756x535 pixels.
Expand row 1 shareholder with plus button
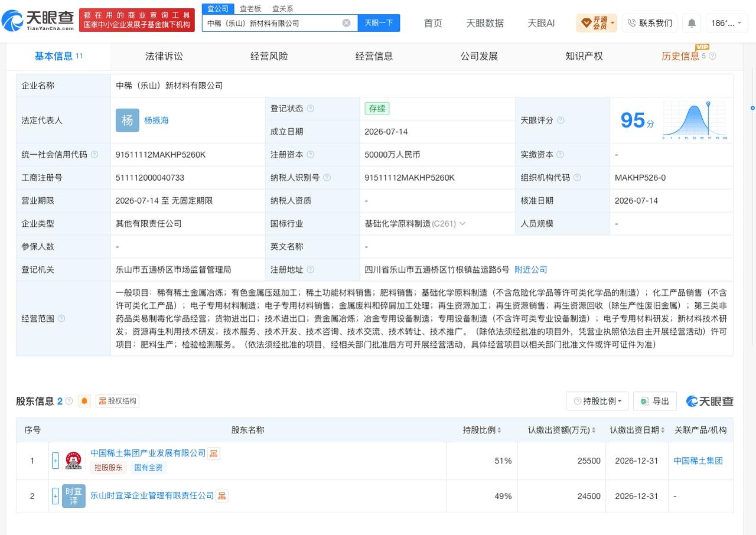pos(56,461)
